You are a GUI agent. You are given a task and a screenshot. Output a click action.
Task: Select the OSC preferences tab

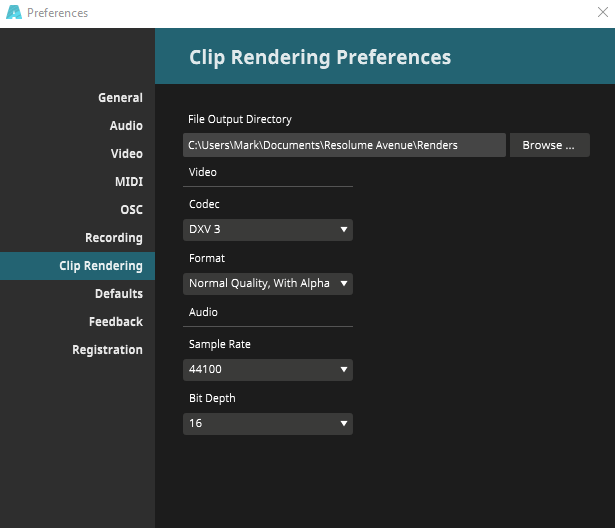tap(131, 210)
